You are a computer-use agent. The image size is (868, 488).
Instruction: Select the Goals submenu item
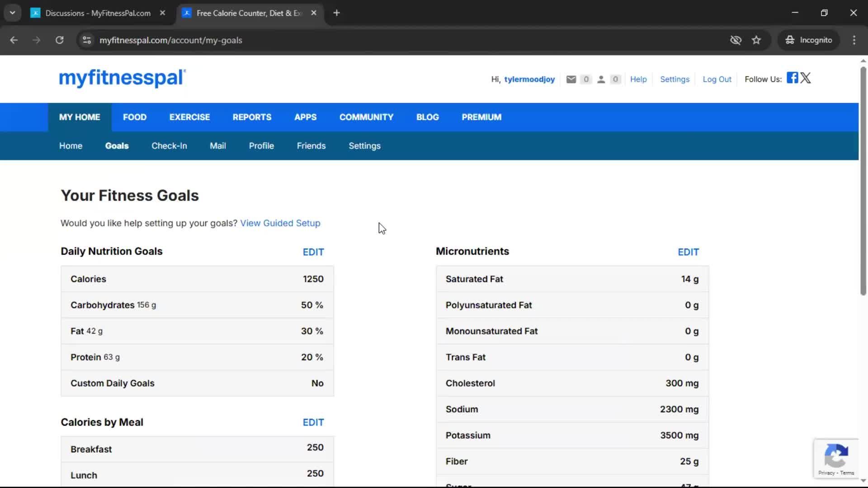click(117, 146)
